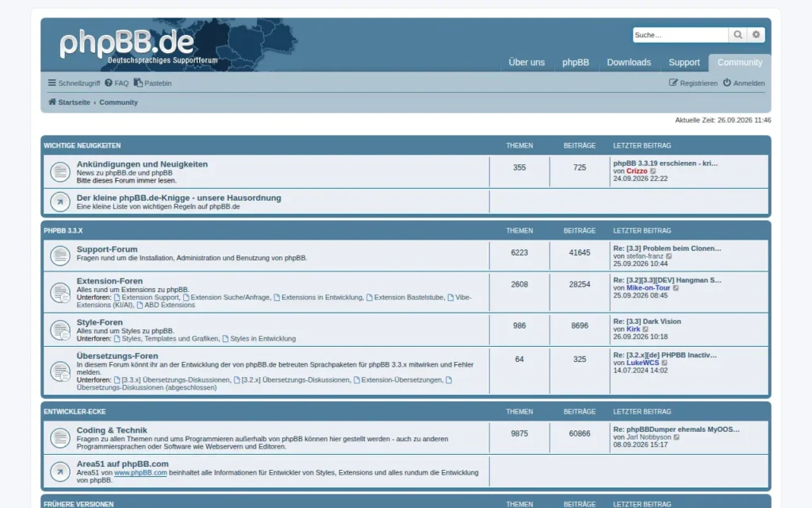The width and height of the screenshot is (812, 508).
Task: Jump to latest post icon after Crizzo
Action: pos(653,171)
